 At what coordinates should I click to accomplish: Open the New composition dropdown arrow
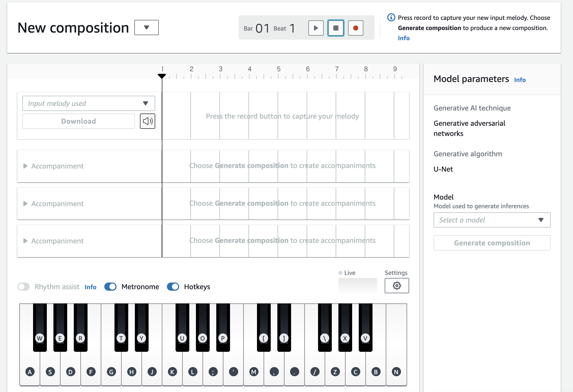click(146, 27)
